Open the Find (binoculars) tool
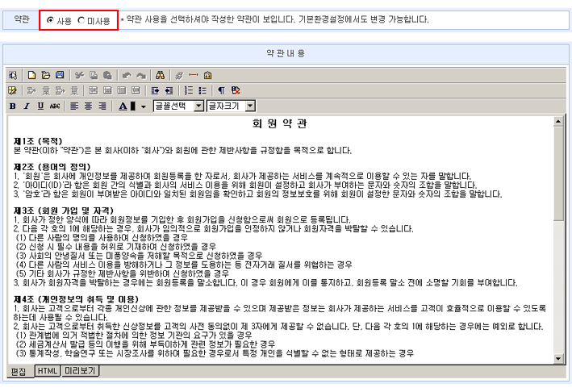572x392 pixels. click(x=160, y=74)
